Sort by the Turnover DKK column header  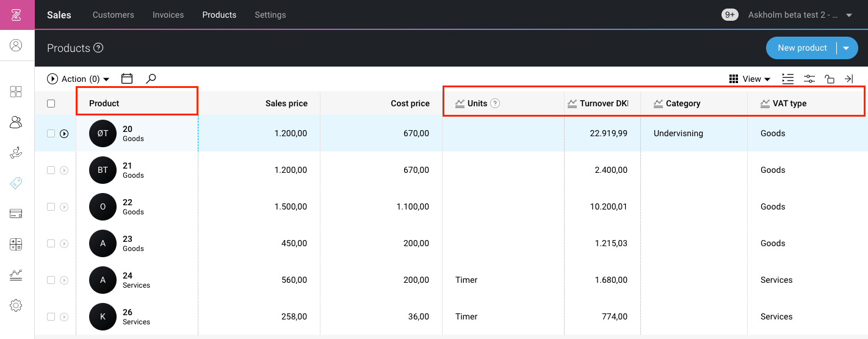604,103
